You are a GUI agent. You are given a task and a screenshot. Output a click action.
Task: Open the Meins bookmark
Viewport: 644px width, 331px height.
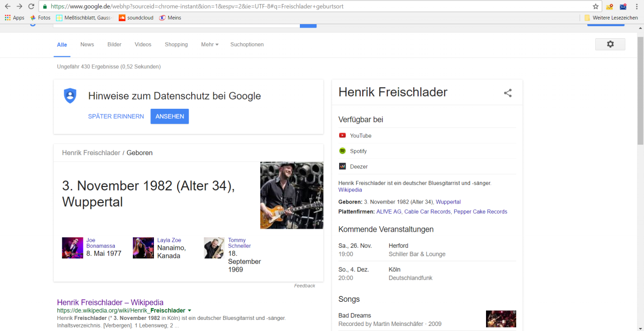coord(170,18)
